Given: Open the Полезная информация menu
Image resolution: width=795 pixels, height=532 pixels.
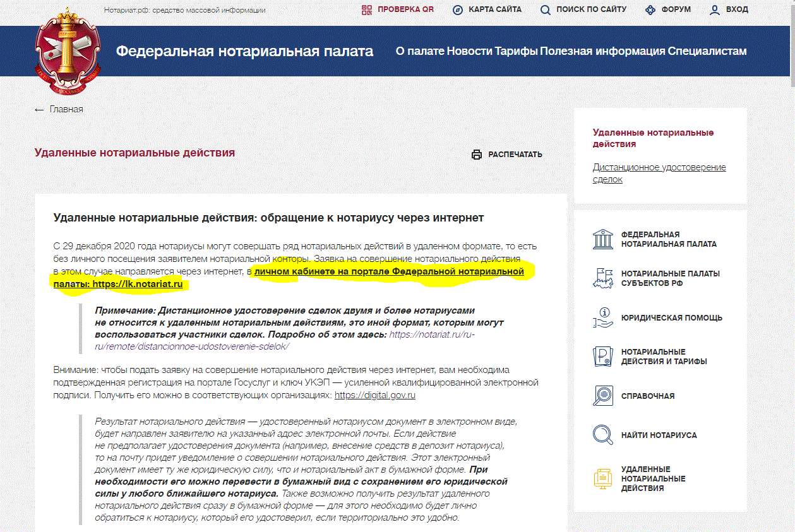Looking at the screenshot, I should coord(602,51).
